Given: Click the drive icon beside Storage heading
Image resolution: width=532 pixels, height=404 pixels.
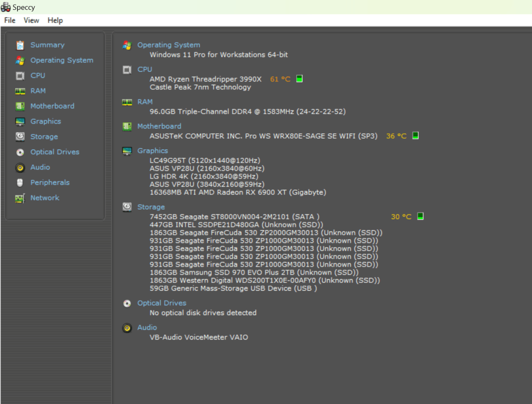Looking at the screenshot, I should tap(127, 207).
